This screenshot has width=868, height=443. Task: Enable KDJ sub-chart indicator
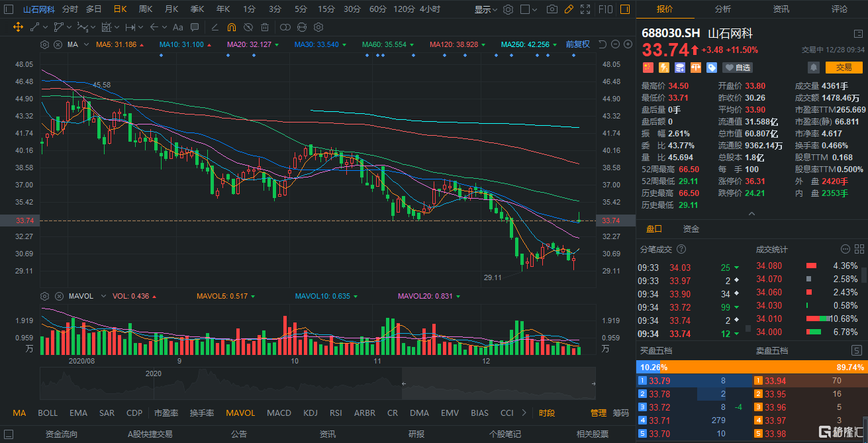point(311,413)
